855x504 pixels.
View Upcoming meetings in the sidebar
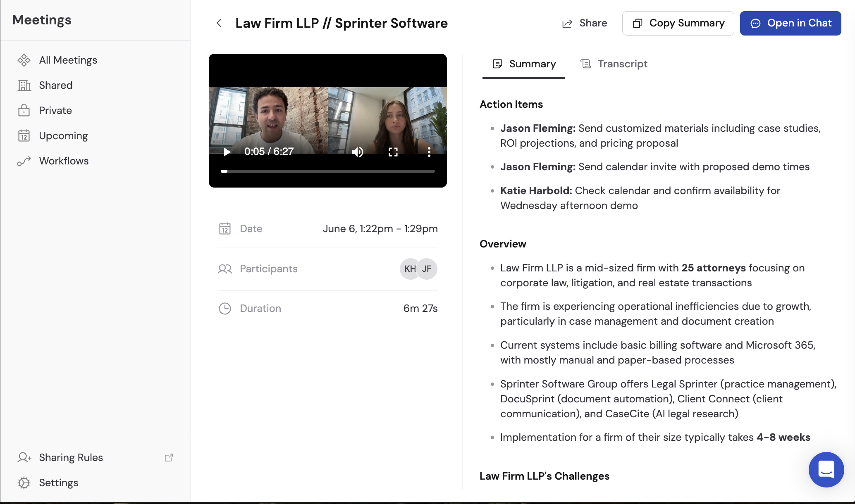click(x=63, y=136)
